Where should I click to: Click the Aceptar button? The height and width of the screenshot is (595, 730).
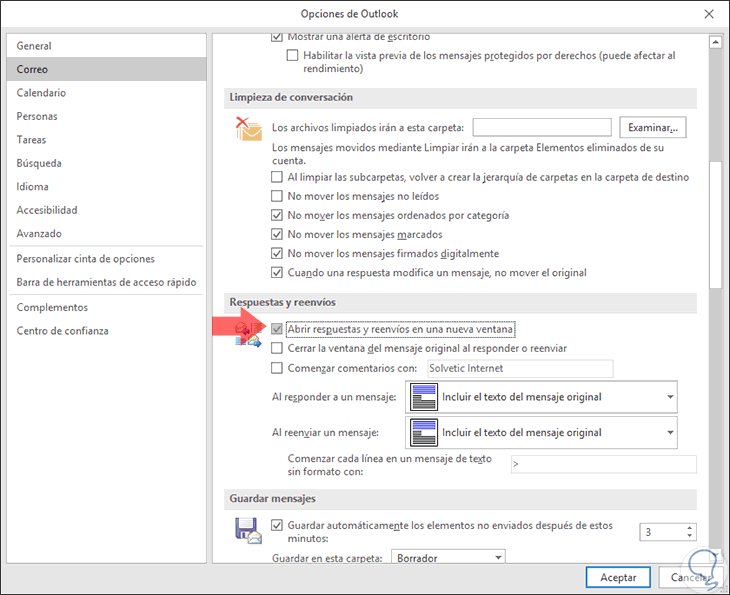point(618,578)
